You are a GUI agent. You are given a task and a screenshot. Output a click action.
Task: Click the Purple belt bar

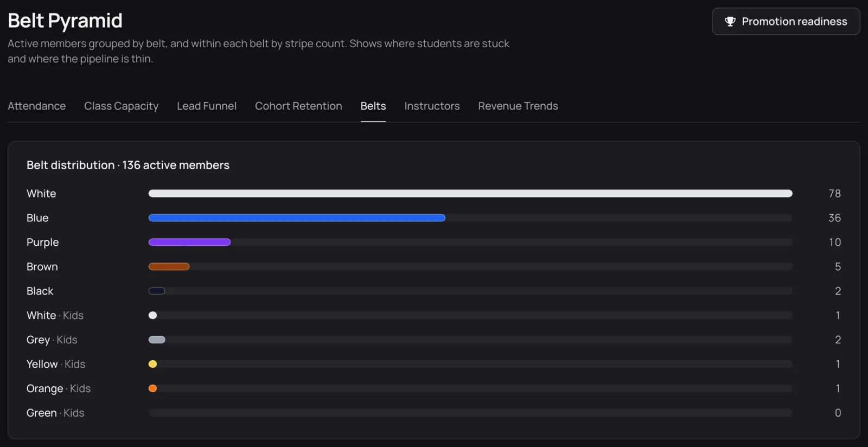coord(189,242)
